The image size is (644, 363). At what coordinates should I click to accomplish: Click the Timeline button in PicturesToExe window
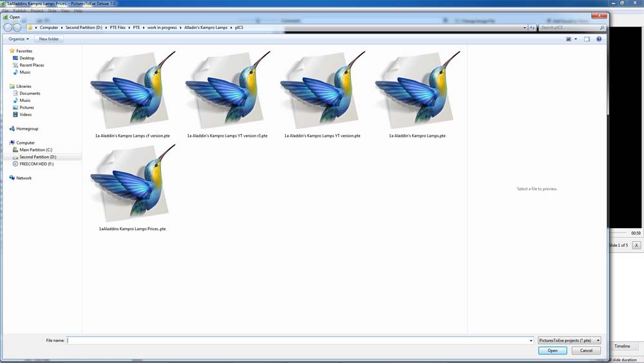622,346
